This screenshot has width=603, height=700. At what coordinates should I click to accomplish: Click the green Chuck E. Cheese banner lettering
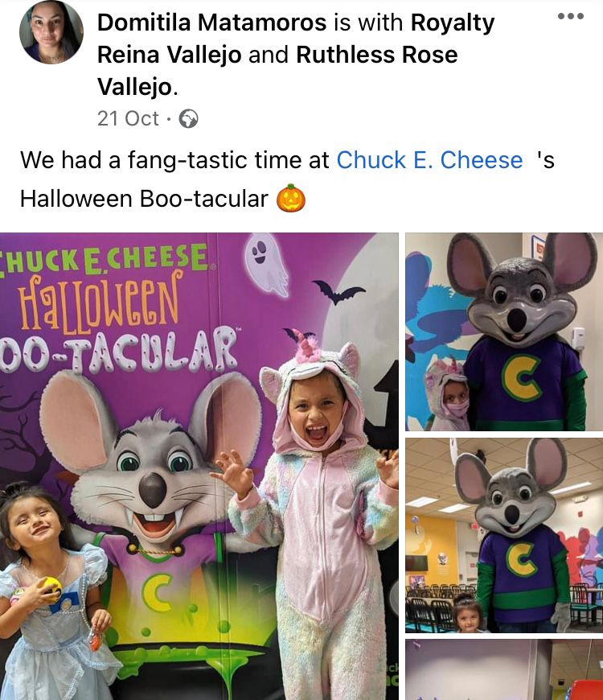(105, 259)
